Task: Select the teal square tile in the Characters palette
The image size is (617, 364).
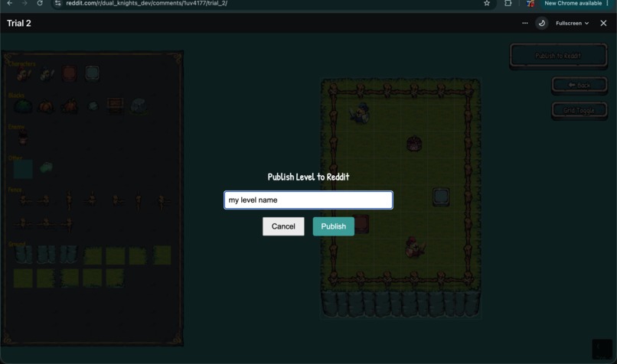Action: [x=93, y=73]
